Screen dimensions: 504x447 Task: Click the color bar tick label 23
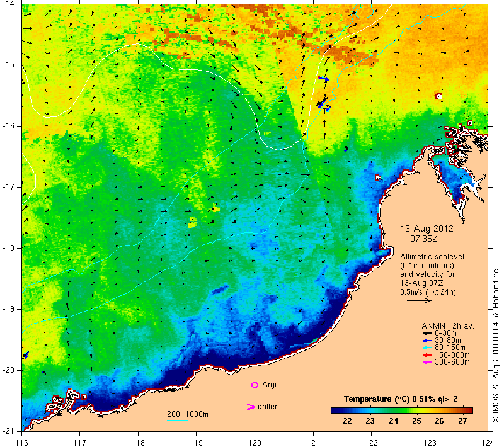[x=370, y=421]
